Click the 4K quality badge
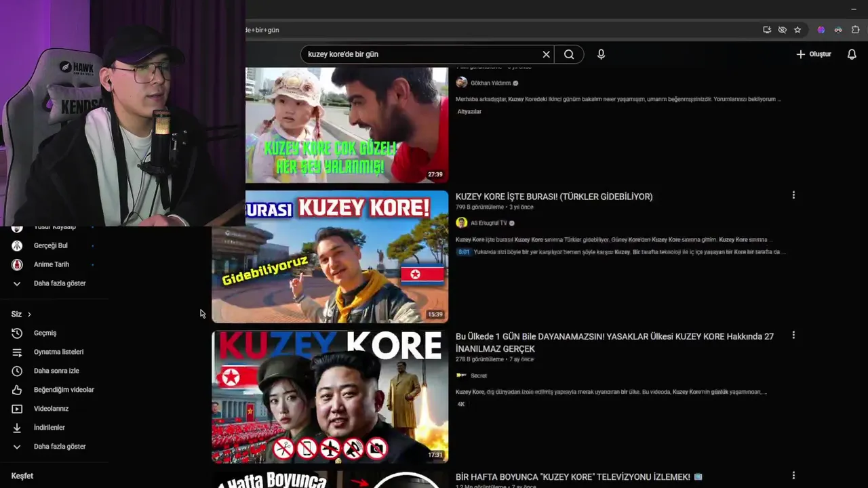Screen dimensions: 868x488 pos(461,404)
